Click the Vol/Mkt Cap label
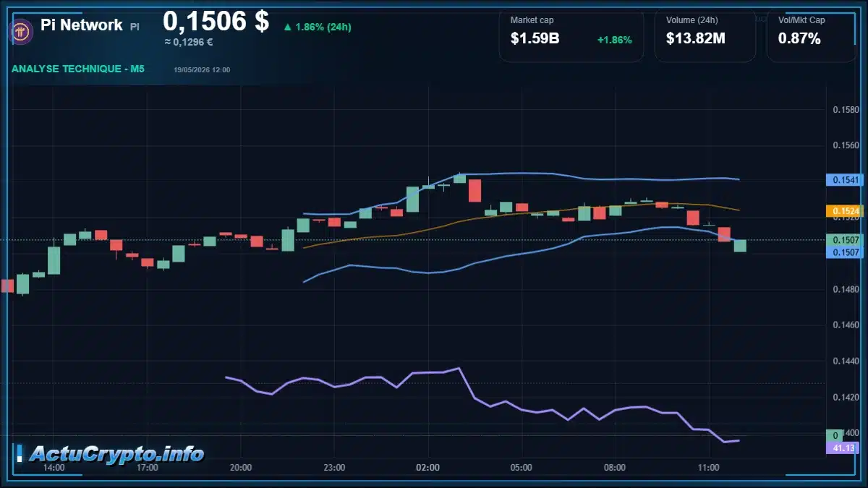The image size is (868, 488). 801,20
